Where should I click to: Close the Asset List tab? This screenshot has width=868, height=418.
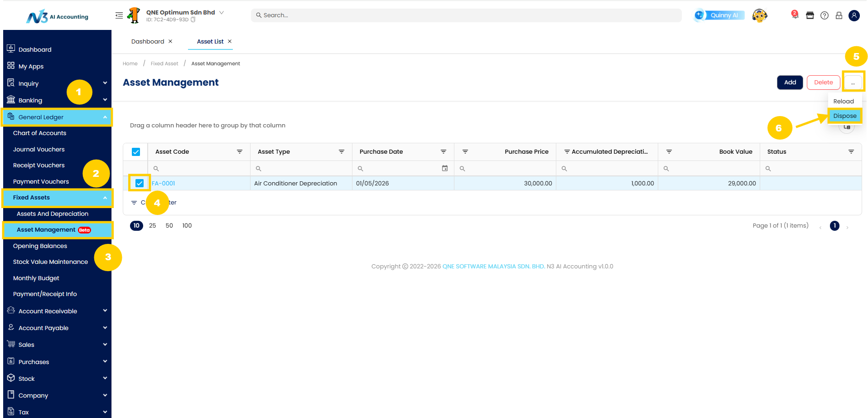click(230, 41)
